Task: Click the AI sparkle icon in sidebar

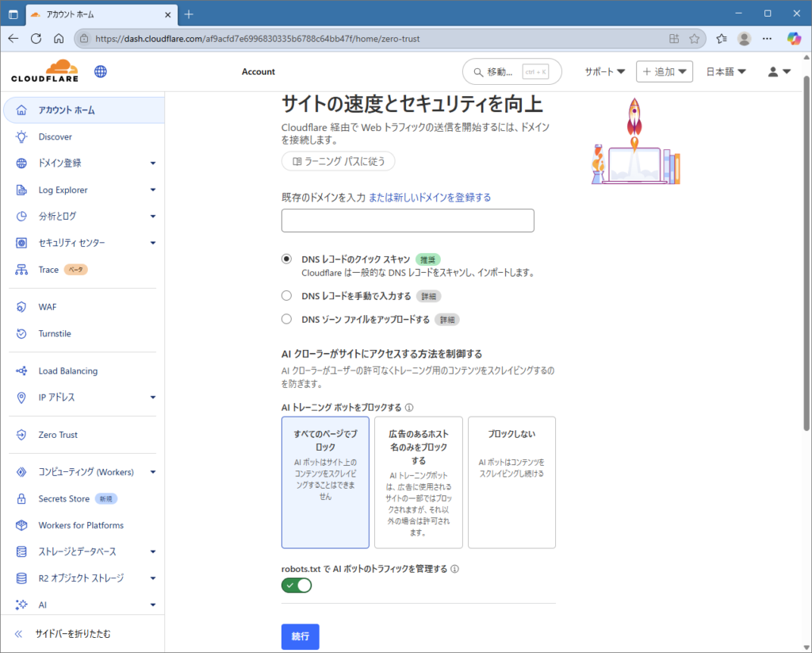Action: tap(21, 605)
